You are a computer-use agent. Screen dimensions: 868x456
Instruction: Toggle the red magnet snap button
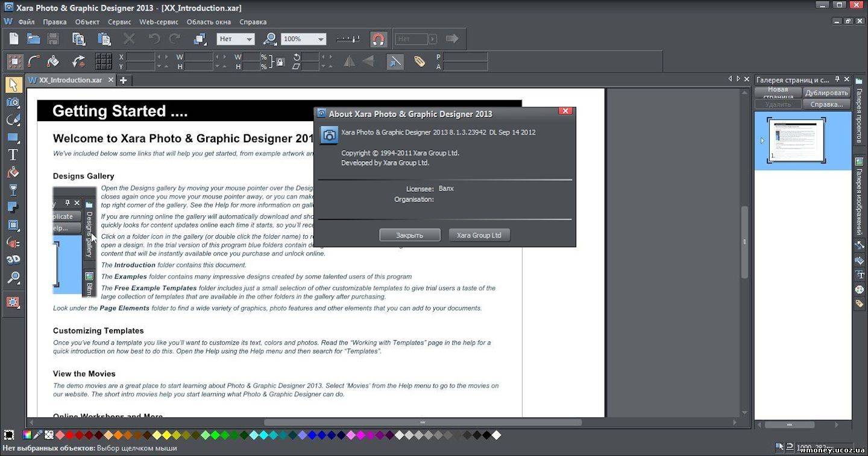(x=378, y=39)
